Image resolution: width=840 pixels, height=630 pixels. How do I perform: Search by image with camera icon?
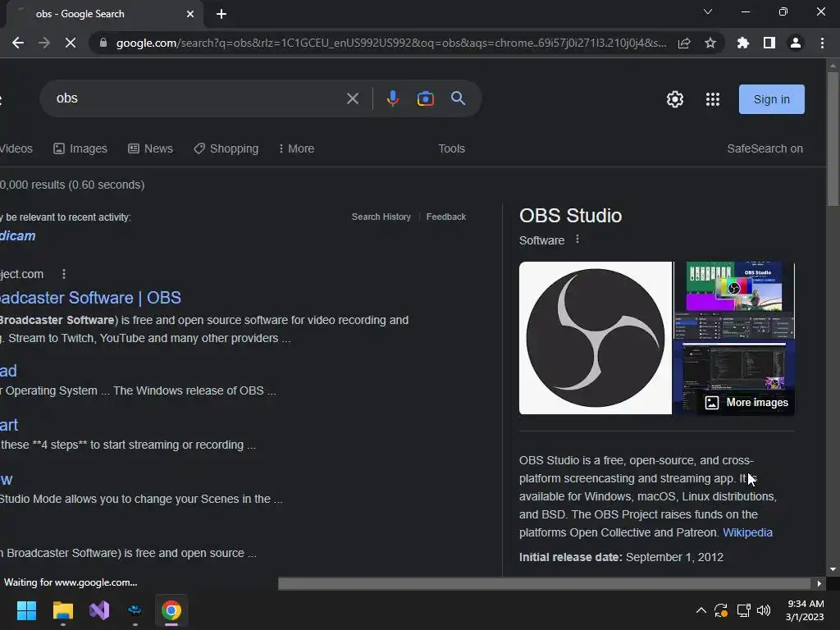click(x=426, y=98)
